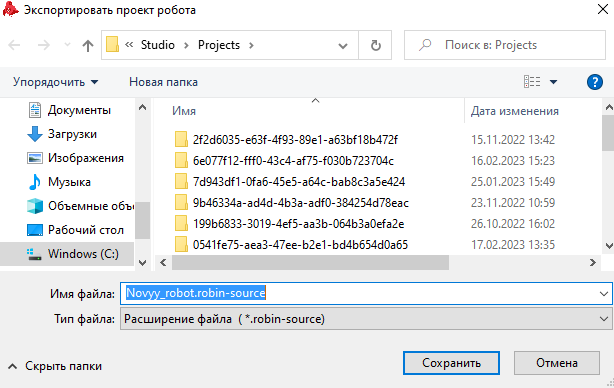Select folder 6e077f12-fff0-43c4-af75-f030b723704c
The height and width of the screenshot is (388, 614).
293,161
